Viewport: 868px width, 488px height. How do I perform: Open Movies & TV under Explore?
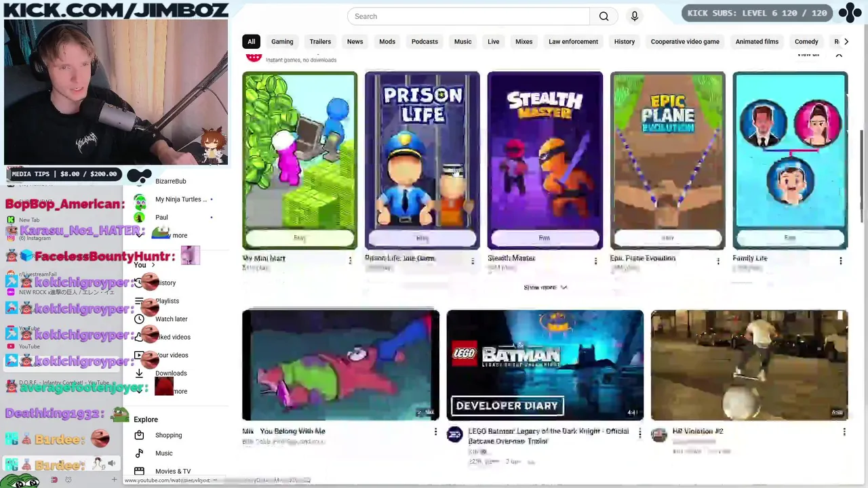point(173,471)
